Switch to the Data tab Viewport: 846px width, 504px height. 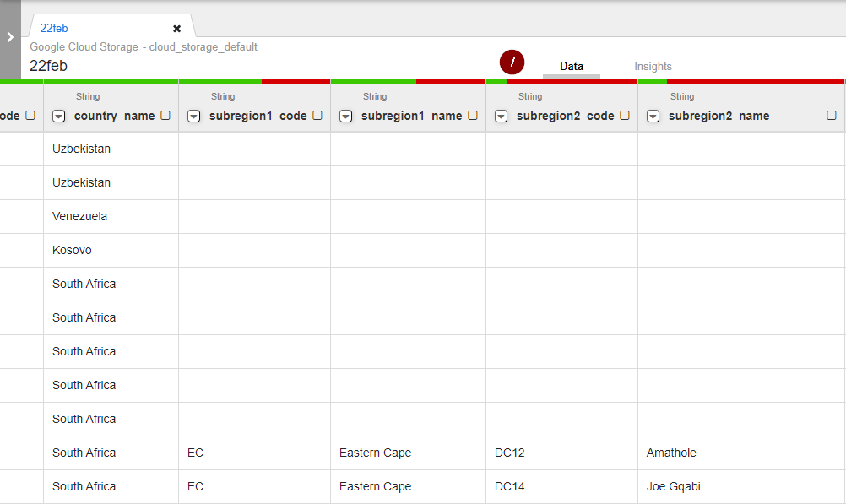(x=572, y=66)
